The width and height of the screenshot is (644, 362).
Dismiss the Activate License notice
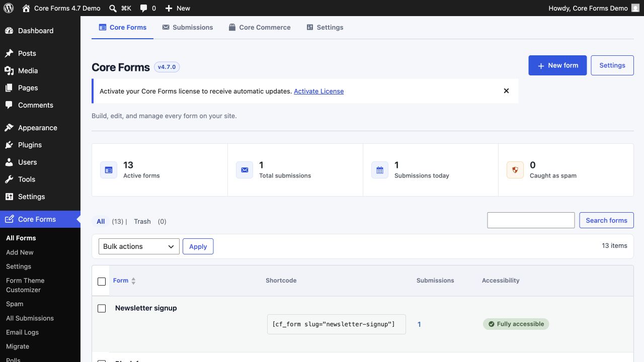(x=506, y=91)
